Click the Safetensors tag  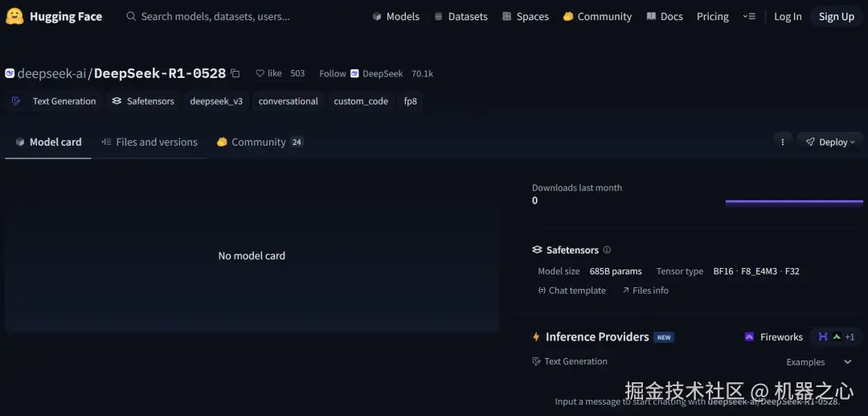point(143,101)
